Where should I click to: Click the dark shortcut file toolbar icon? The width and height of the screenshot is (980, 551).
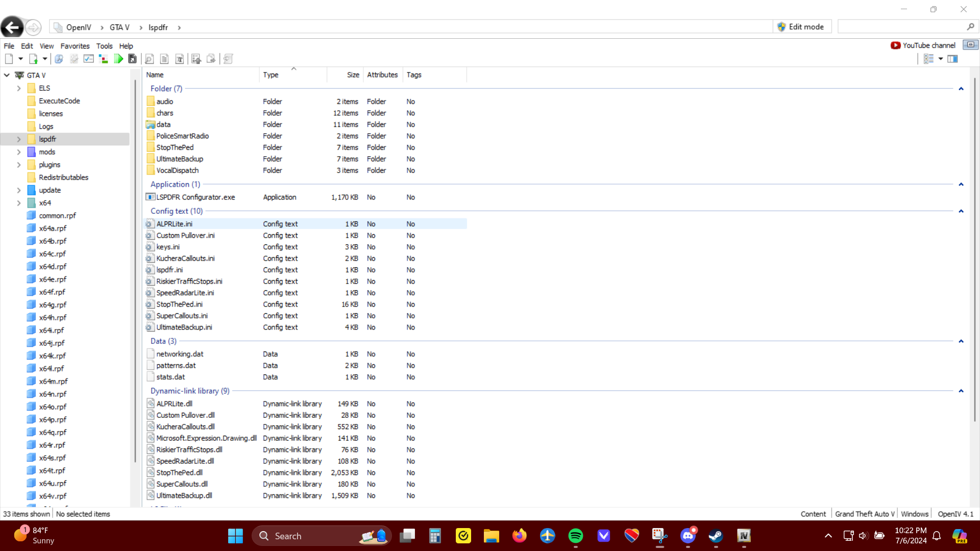click(133, 59)
